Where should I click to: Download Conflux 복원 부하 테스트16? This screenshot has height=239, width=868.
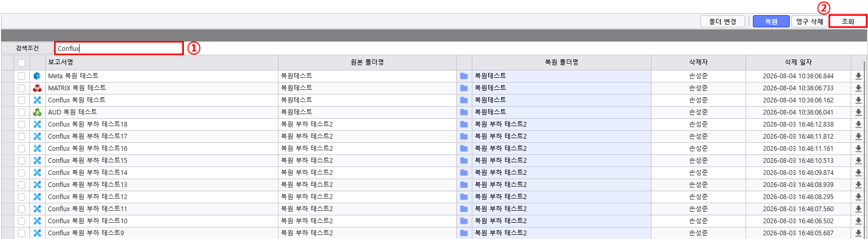859,149
